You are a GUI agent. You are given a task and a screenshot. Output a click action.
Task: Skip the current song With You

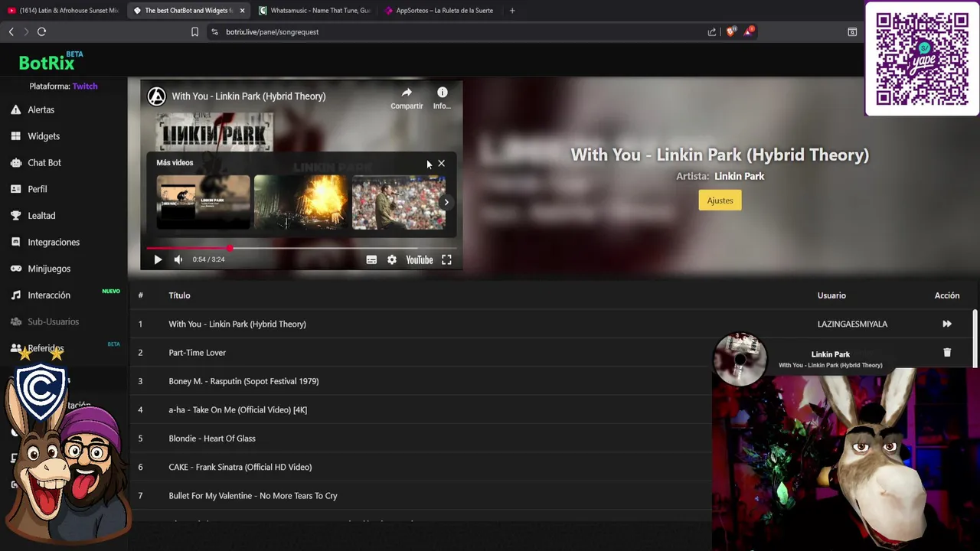[x=947, y=324]
